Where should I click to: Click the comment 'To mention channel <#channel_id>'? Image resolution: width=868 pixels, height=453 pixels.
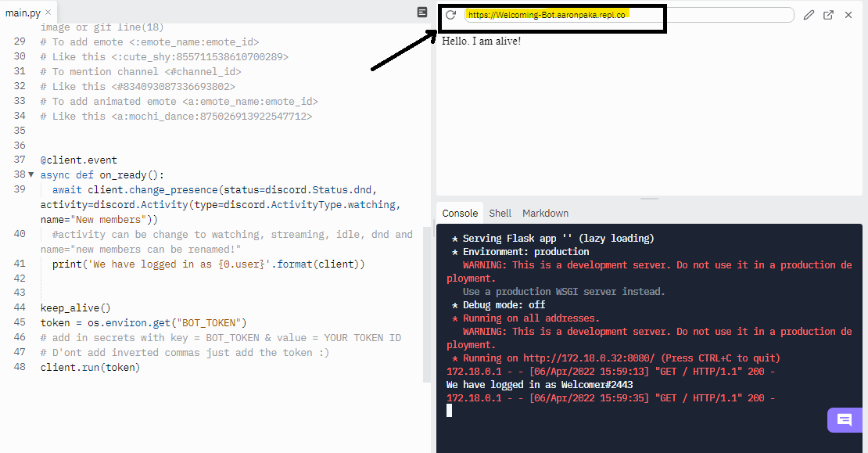tap(141, 71)
